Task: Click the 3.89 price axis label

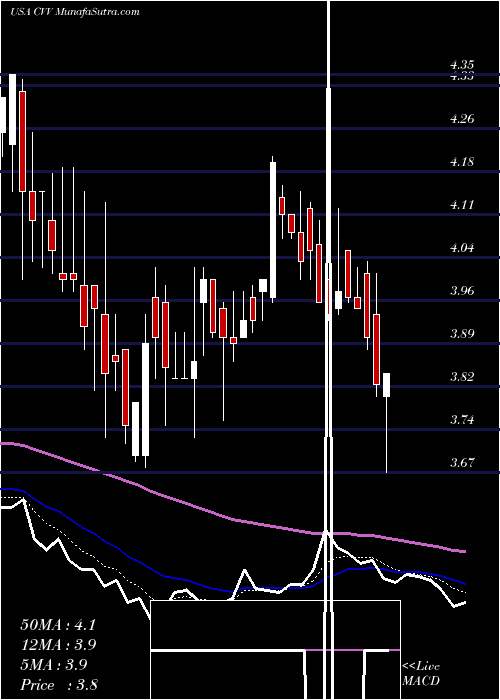Action: 462,334
